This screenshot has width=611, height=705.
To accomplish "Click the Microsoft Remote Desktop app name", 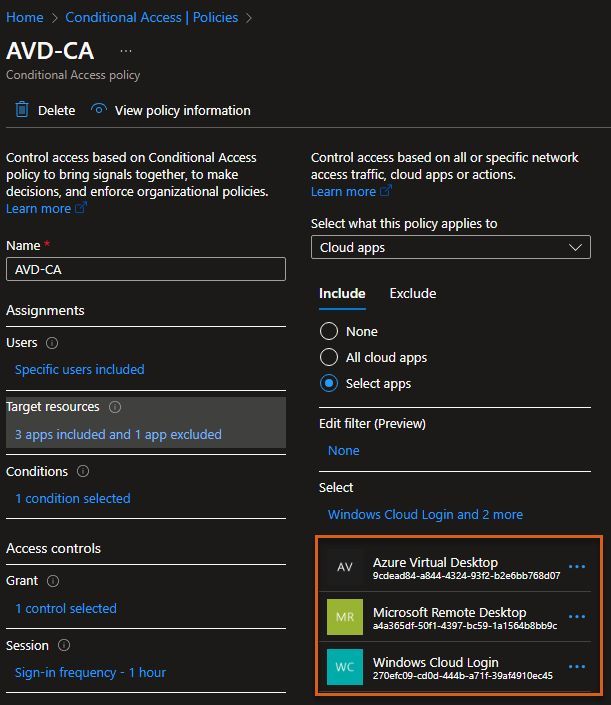I will tap(450, 612).
